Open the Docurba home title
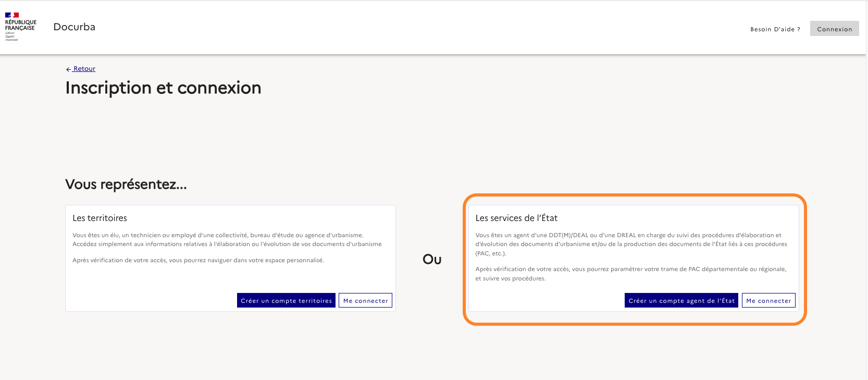868x380 pixels. coord(74,27)
